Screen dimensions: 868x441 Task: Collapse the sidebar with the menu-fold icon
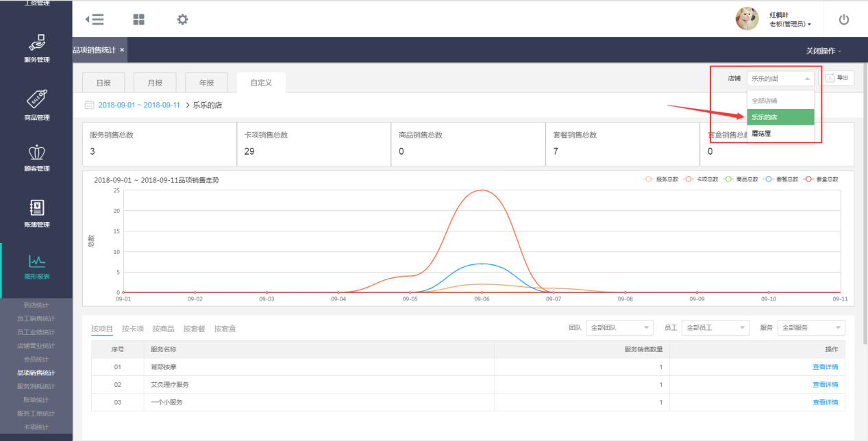95,19
